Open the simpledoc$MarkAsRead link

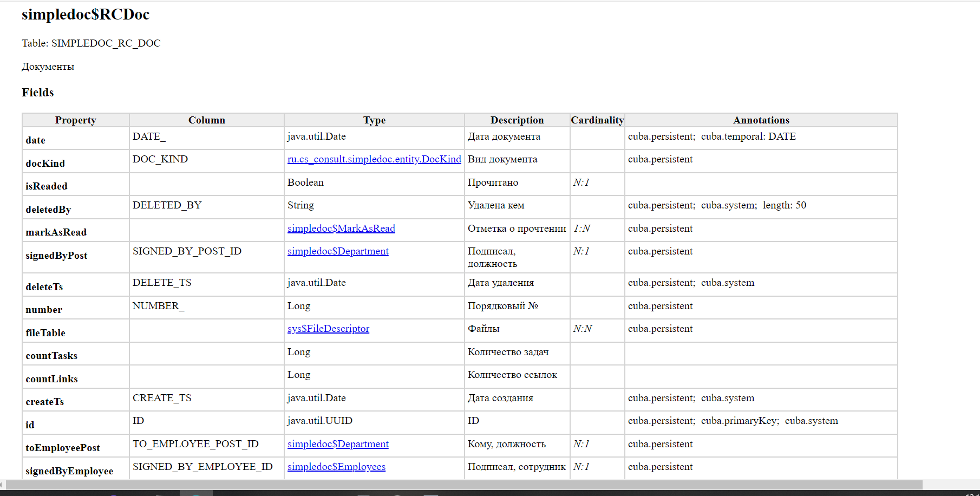[x=341, y=229]
